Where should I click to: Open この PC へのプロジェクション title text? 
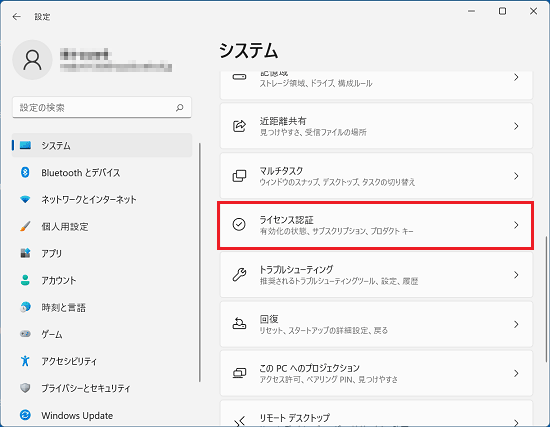tap(309, 368)
